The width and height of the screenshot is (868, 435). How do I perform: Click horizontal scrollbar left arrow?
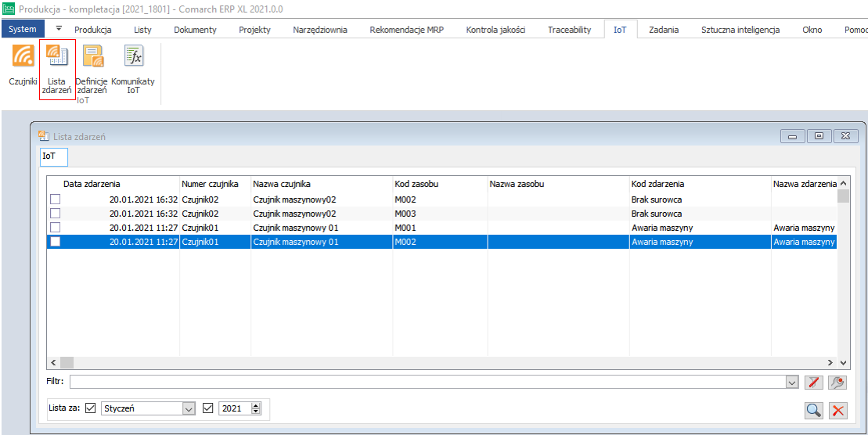[x=54, y=362]
